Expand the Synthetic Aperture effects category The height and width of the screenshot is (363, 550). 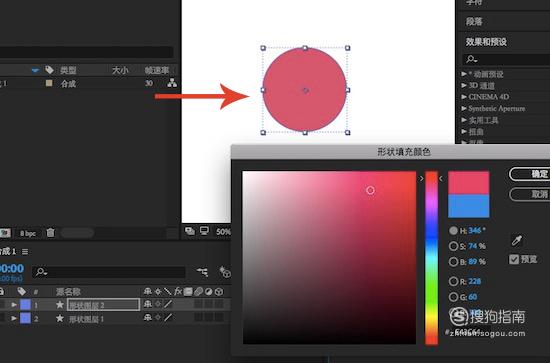coord(464,108)
